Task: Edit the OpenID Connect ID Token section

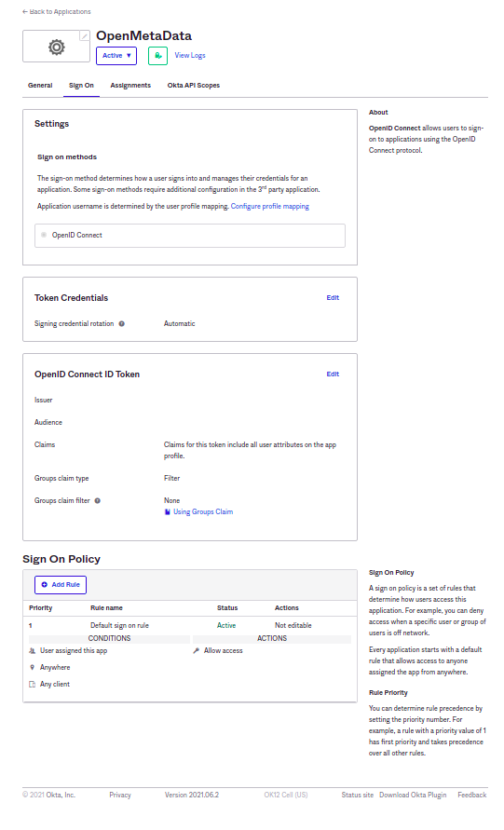Action: (x=333, y=374)
